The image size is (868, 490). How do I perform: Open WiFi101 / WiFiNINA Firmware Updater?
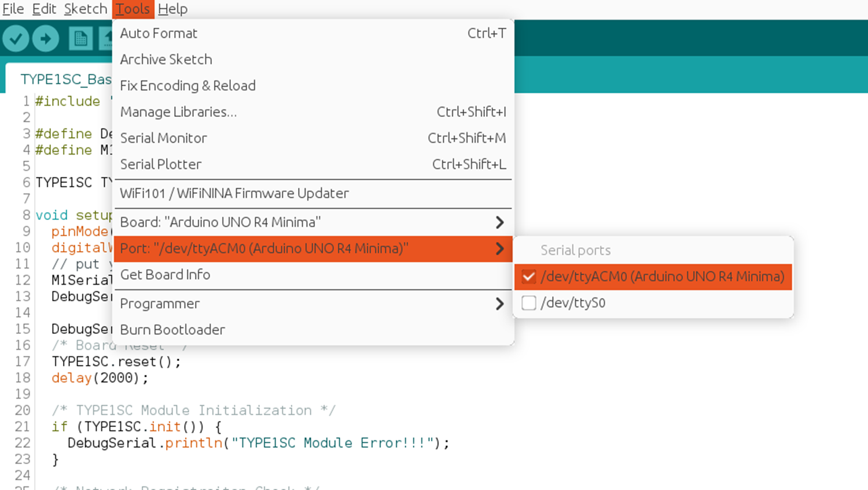[x=313, y=193]
